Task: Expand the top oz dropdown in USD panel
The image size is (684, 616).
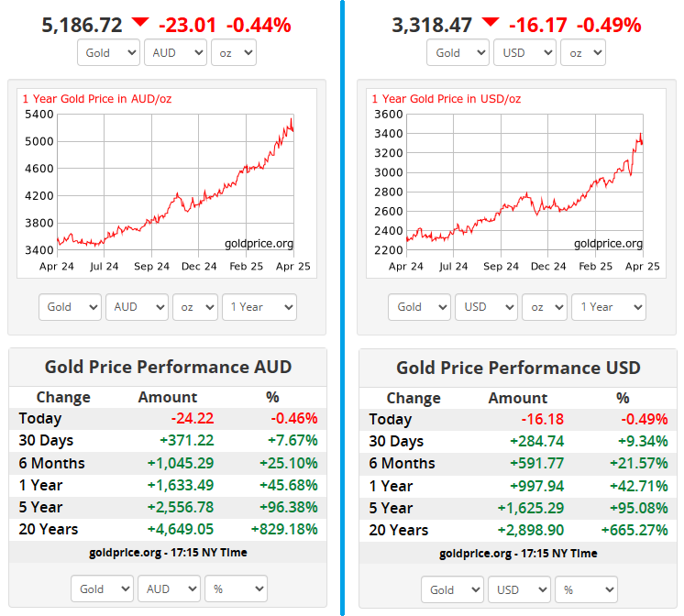Action: [x=582, y=52]
